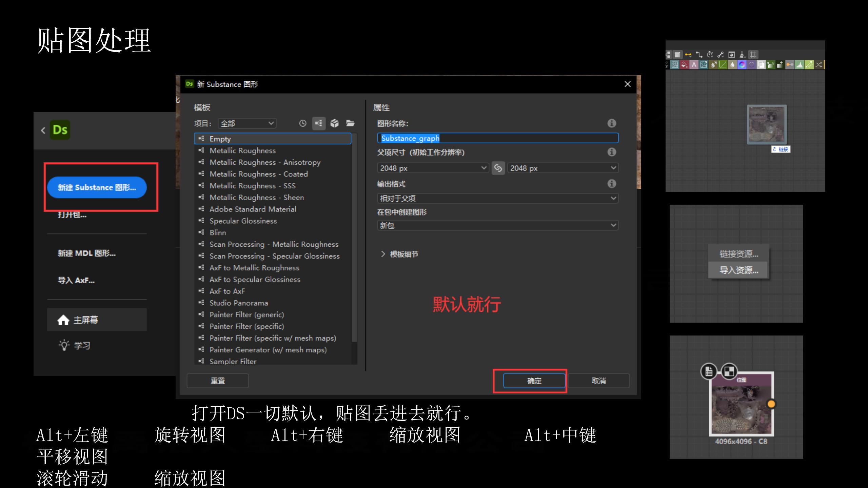Add a Text node via the A icon
The image size is (868, 488).
point(694,64)
